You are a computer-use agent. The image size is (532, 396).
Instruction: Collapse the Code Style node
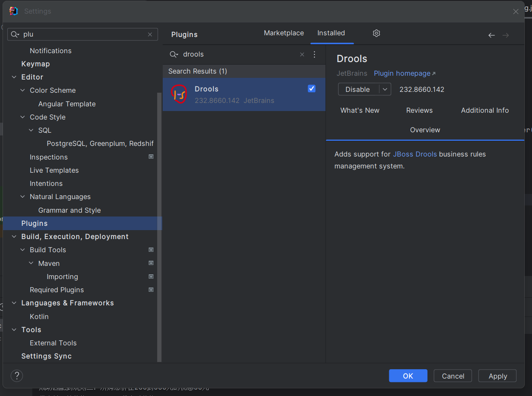coord(23,117)
